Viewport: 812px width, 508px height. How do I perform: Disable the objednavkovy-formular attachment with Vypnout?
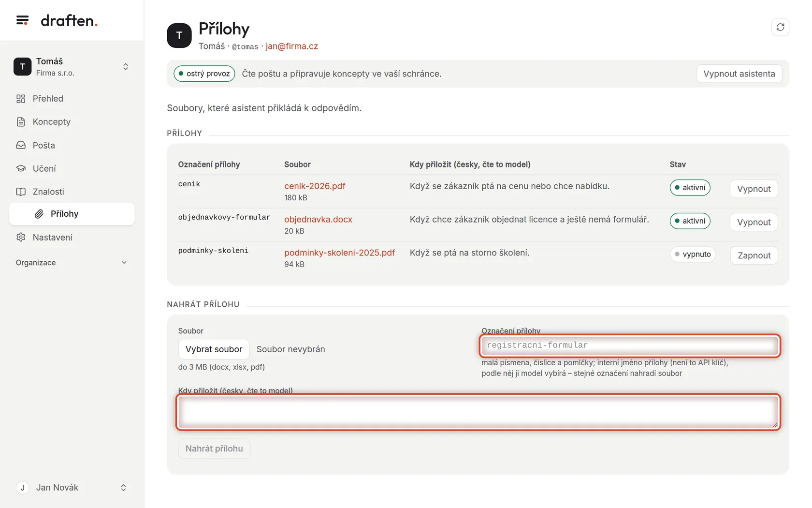pos(754,222)
